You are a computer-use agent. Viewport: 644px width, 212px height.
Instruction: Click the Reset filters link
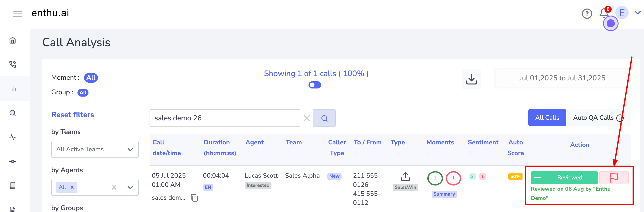(73, 115)
